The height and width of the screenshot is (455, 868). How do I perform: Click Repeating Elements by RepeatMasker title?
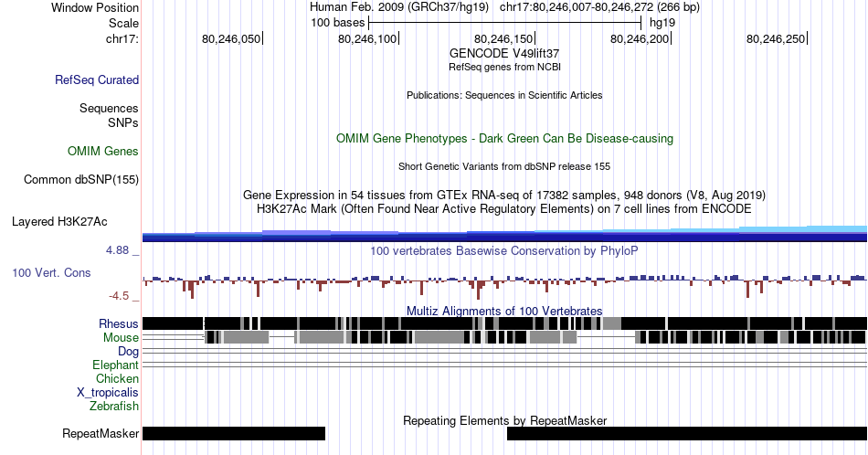point(504,420)
